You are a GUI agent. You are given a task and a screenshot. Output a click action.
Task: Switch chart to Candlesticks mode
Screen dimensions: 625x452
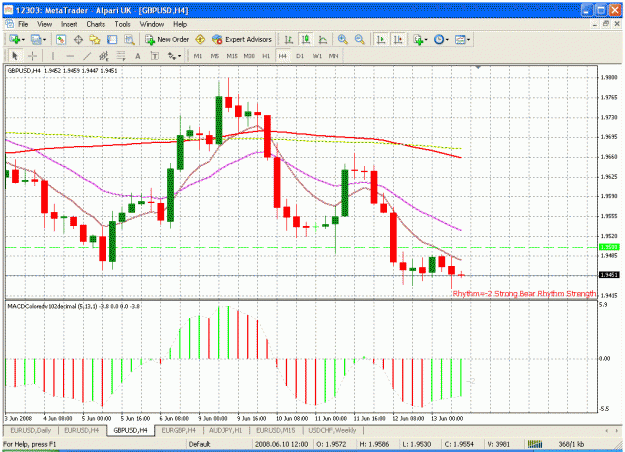tap(306, 39)
